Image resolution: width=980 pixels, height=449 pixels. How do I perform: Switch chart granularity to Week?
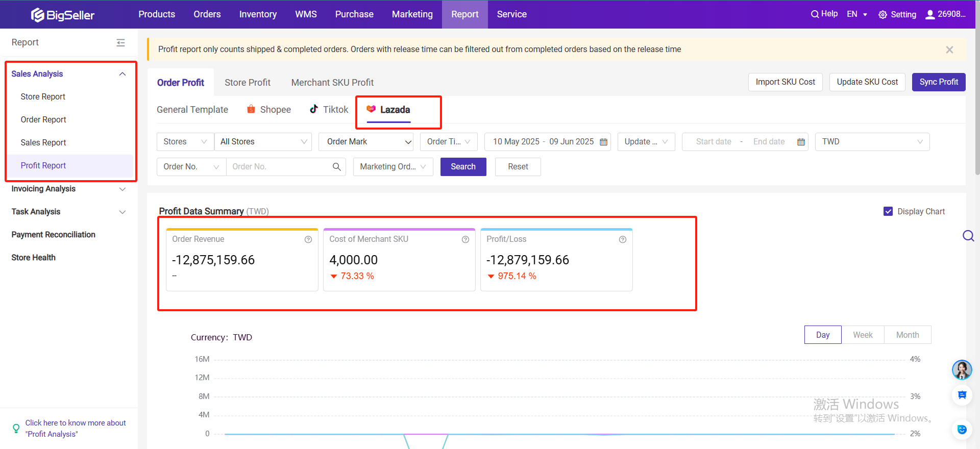(x=863, y=335)
